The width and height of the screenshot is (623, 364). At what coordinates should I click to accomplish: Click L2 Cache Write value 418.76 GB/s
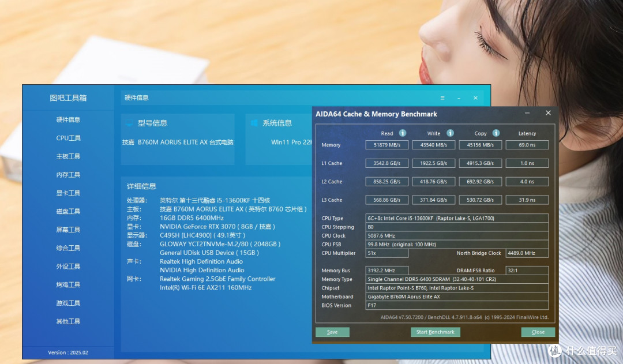click(x=433, y=182)
